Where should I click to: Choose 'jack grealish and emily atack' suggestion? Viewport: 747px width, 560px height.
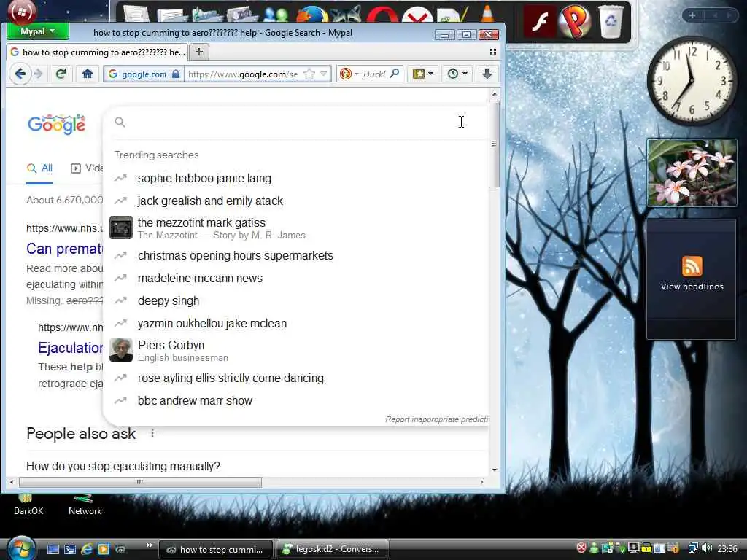coord(210,201)
